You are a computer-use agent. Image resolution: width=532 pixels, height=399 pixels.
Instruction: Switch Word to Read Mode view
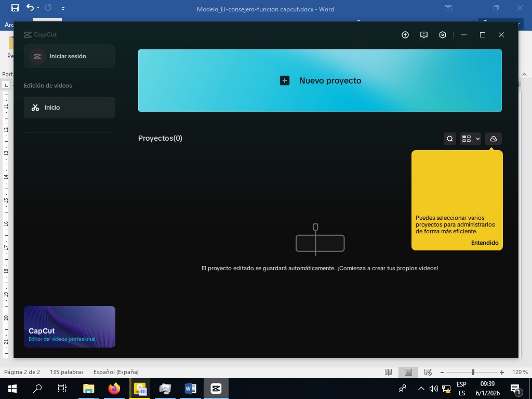pyautogui.click(x=389, y=372)
